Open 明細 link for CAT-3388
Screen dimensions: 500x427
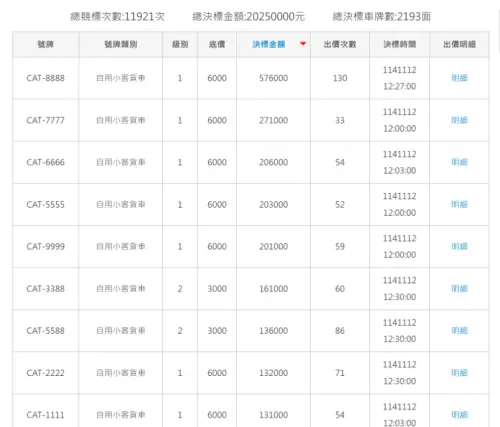(459, 288)
